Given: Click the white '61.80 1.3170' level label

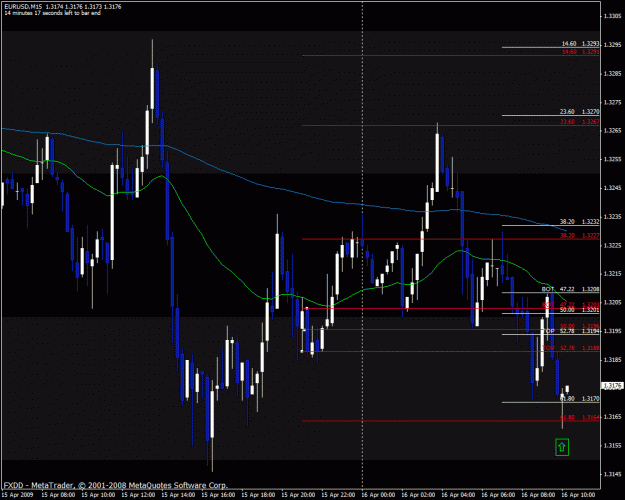Looking at the screenshot, I should (x=579, y=399).
